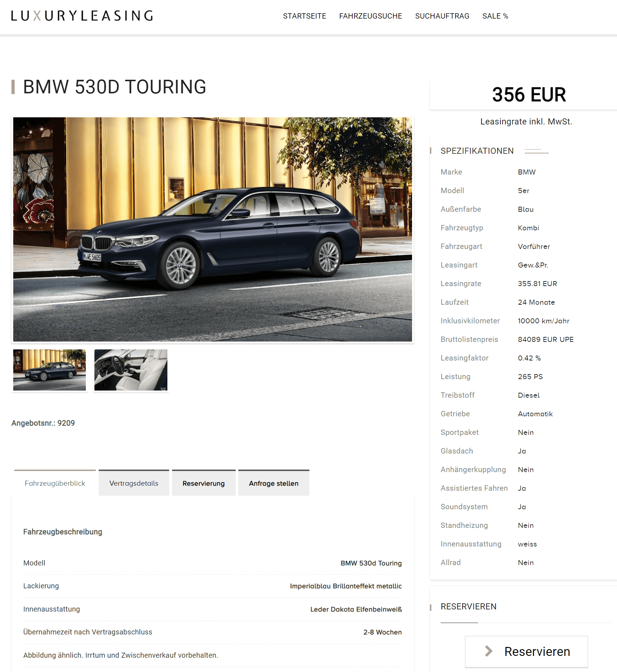
Task: Click the BMW 530D TOURING heading
Action: [x=114, y=87]
